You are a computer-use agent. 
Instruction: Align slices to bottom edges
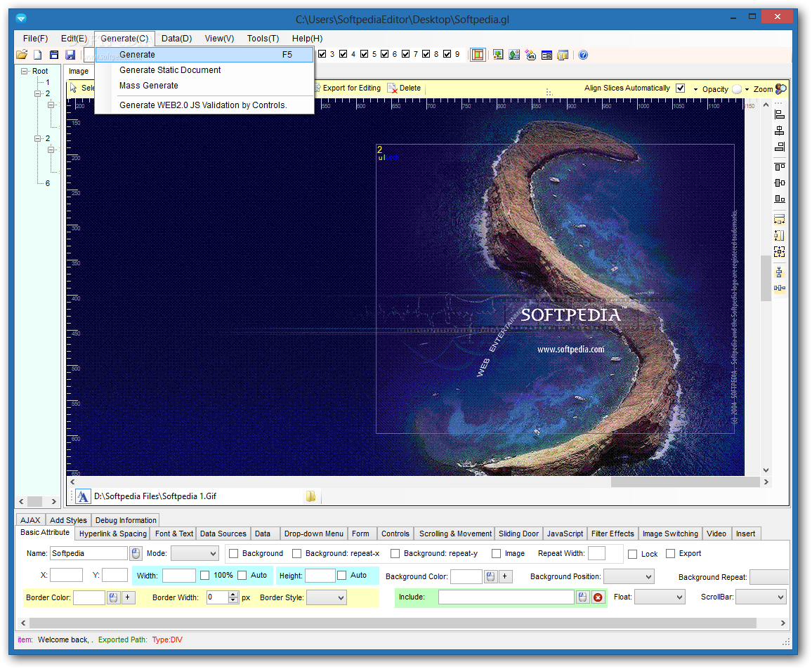[780, 199]
